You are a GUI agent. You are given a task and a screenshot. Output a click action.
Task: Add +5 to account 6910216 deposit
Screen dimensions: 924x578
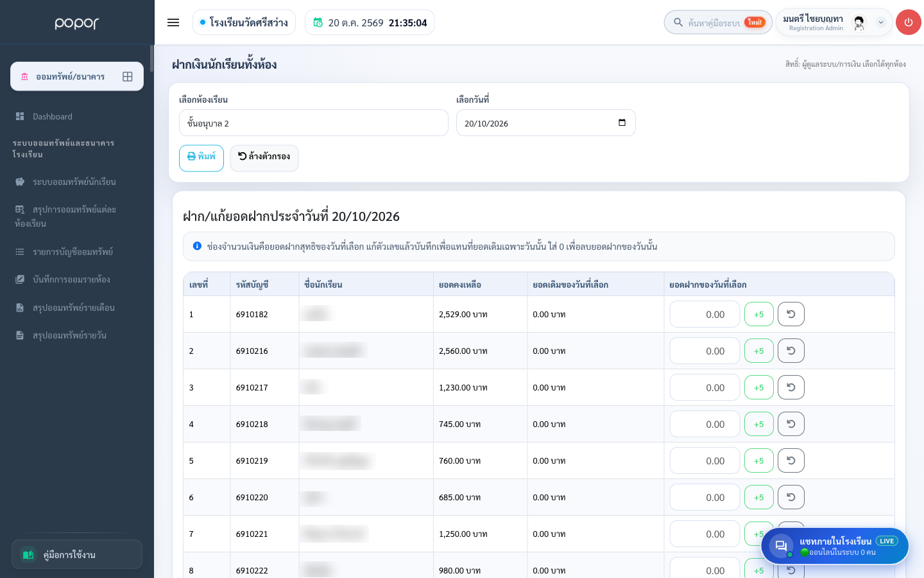click(x=759, y=351)
